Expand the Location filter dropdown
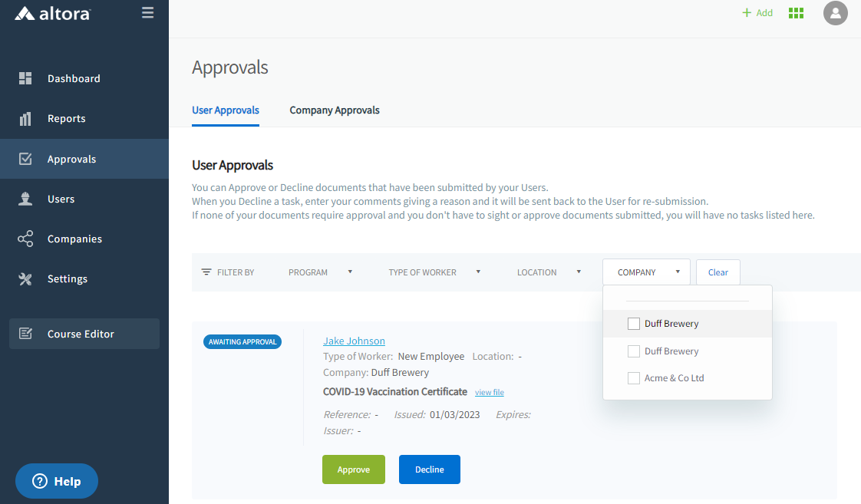 click(549, 272)
